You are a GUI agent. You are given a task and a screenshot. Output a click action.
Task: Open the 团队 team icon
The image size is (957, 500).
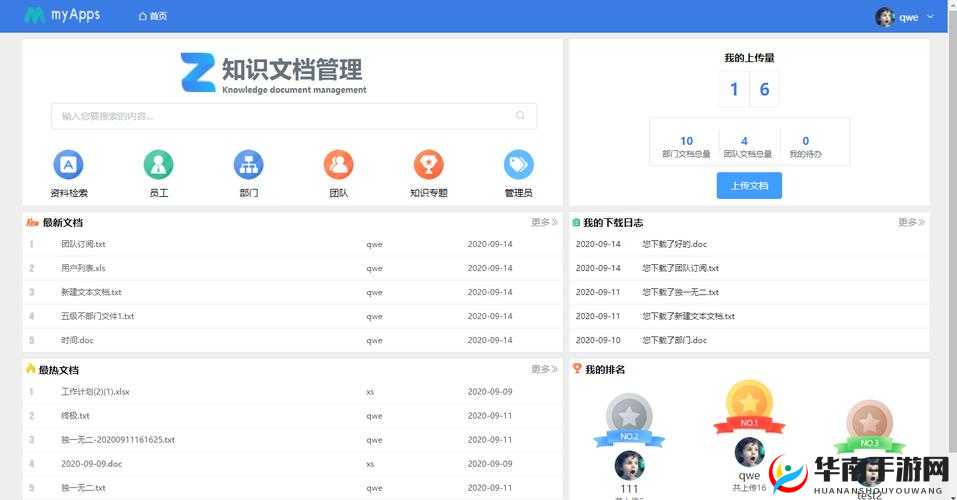click(x=339, y=164)
